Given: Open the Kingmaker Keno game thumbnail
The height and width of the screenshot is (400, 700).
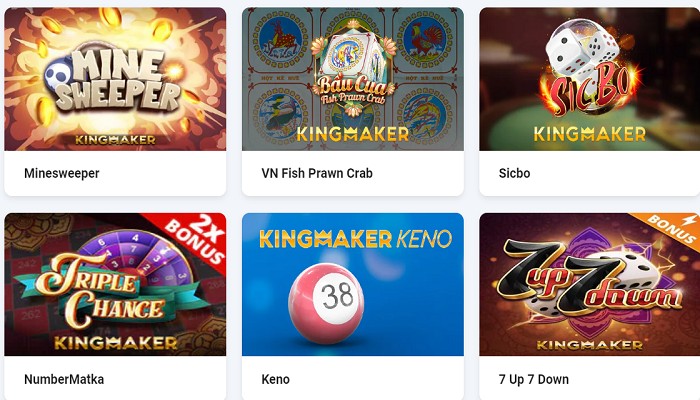Looking at the screenshot, I should coord(353,284).
